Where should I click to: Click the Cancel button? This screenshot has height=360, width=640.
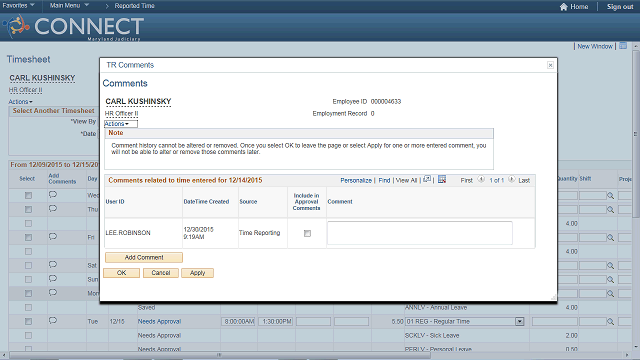(x=160, y=273)
